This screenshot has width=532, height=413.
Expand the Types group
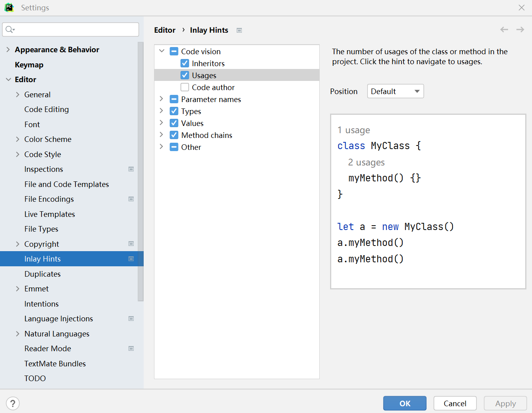pos(162,111)
